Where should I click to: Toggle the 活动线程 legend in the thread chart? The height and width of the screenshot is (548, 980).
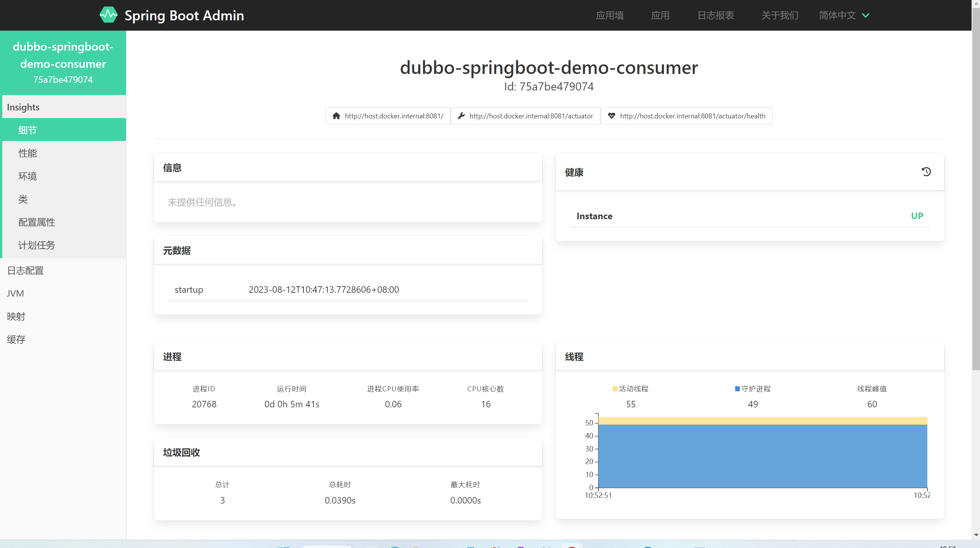point(629,389)
